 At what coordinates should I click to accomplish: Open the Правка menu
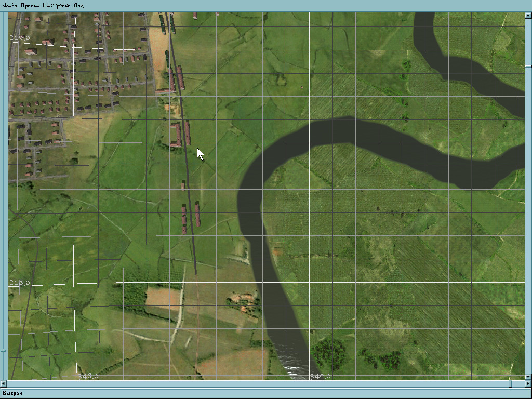coord(30,5)
